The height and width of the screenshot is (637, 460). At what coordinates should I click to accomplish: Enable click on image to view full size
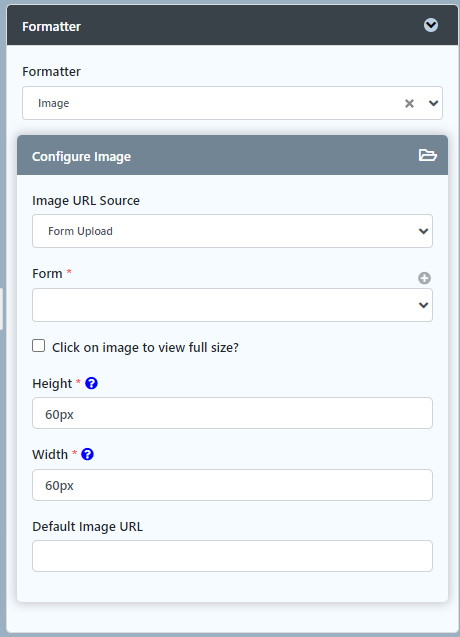pos(39,346)
